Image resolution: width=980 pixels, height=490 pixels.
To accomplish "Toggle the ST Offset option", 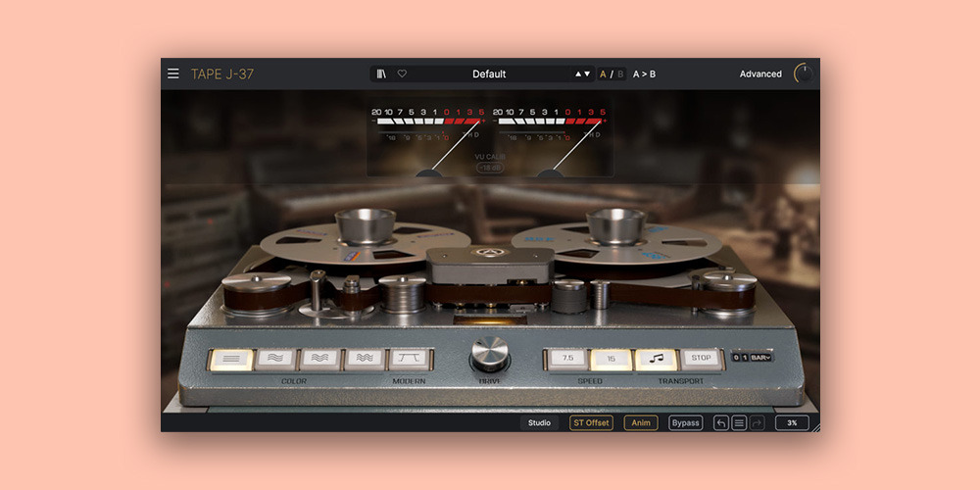I will click(591, 422).
